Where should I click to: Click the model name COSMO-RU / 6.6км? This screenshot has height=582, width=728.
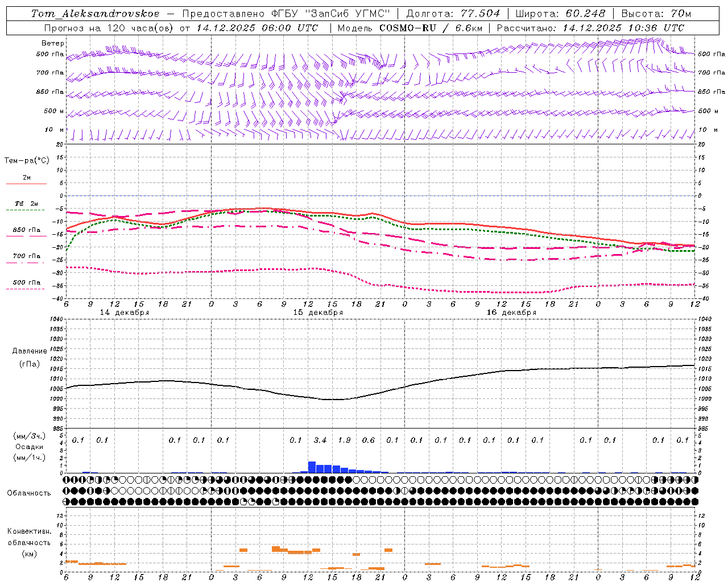(x=431, y=28)
